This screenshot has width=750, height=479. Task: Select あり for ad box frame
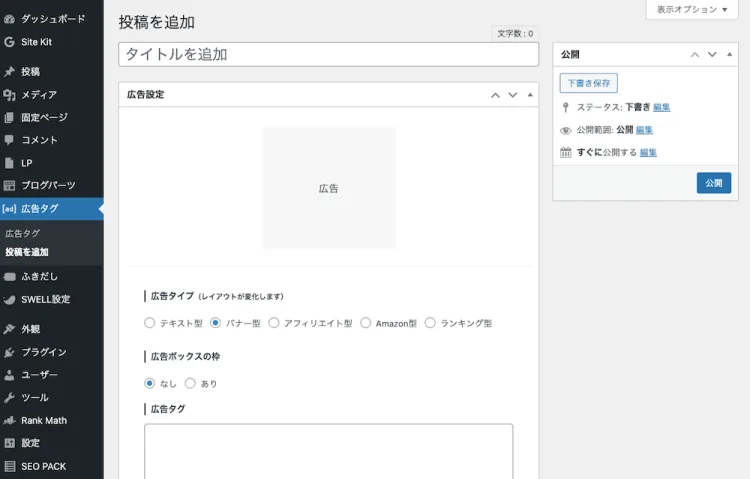point(190,383)
